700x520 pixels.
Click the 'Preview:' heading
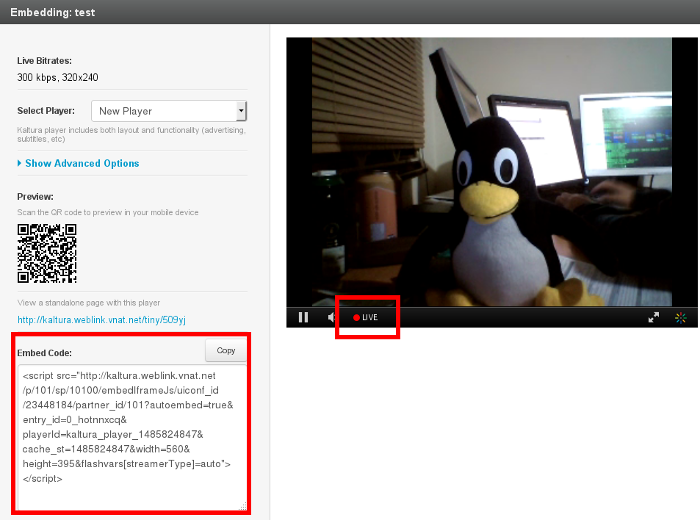tap(35, 197)
